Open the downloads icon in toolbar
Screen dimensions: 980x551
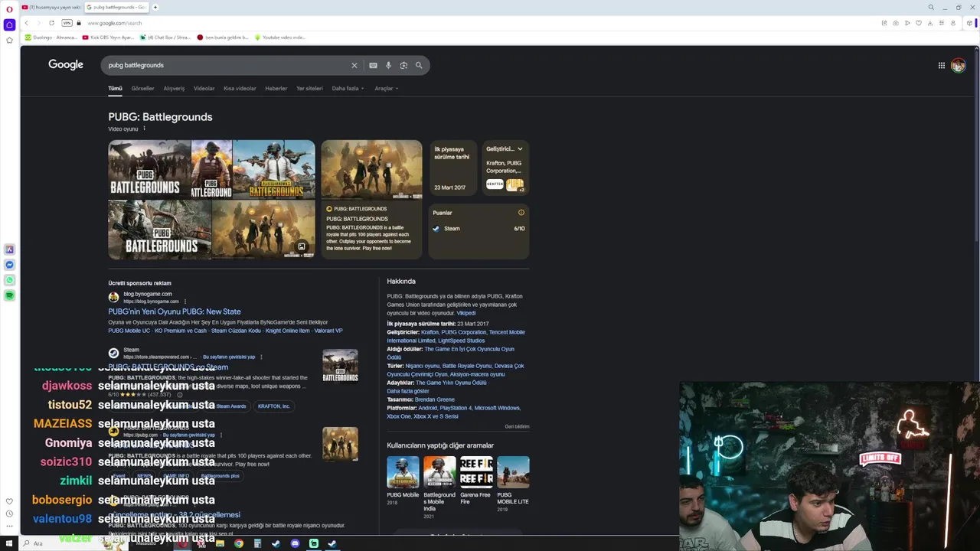[930, 23]
